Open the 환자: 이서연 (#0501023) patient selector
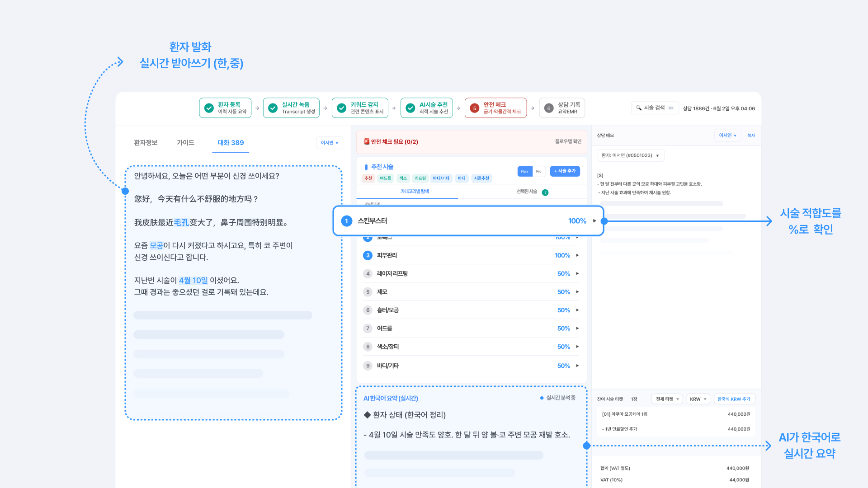 point(630,155)
